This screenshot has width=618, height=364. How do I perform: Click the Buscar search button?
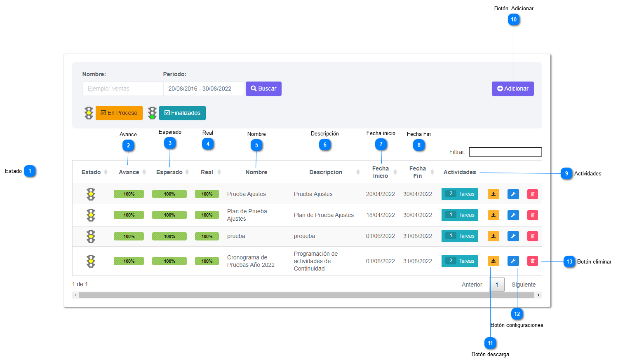263,89
